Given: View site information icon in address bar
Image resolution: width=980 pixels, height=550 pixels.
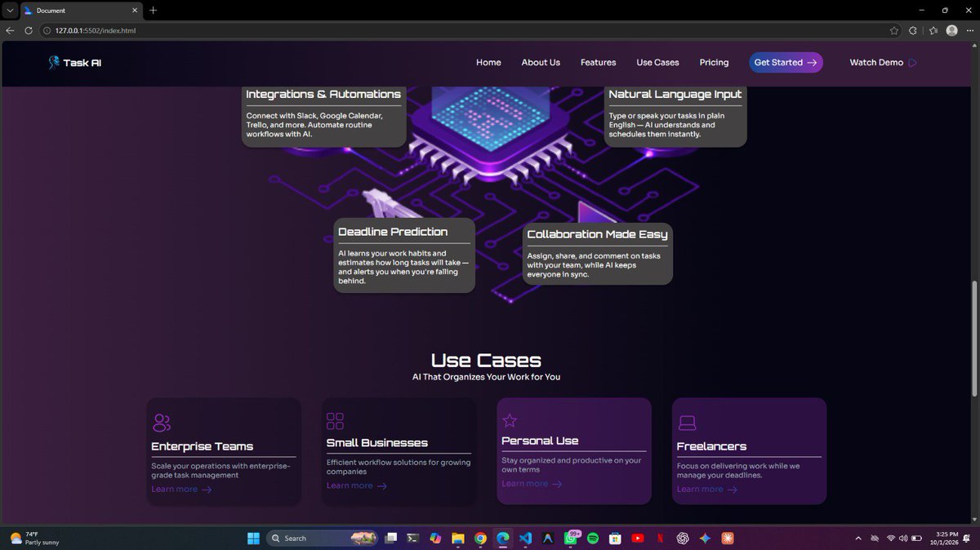Looking at the screenshot, I should 47,30.
